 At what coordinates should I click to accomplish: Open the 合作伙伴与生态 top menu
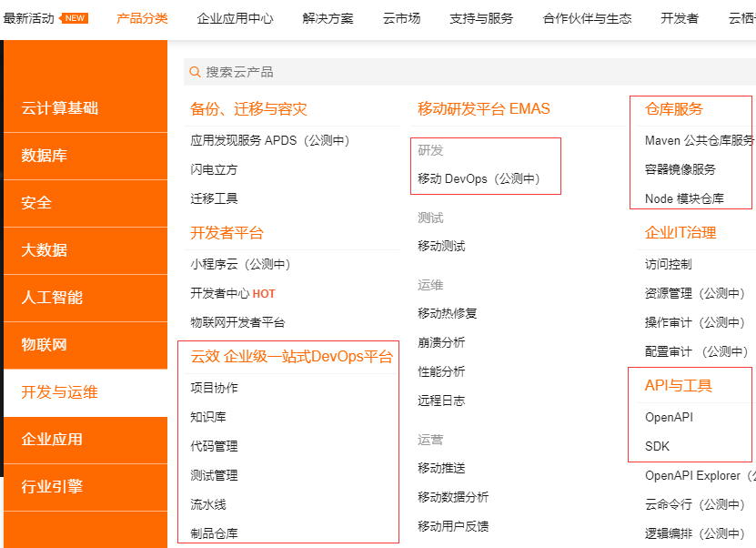tap(587, 18)
